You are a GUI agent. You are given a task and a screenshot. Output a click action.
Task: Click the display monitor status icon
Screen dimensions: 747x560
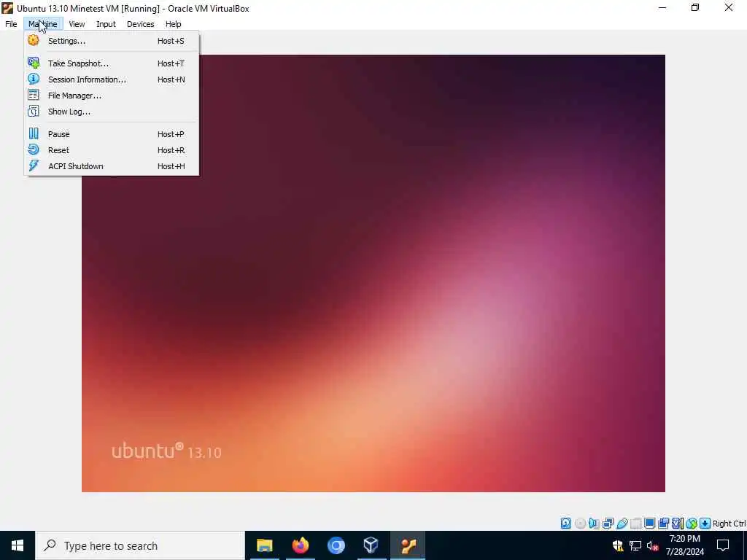pos(649,524)
